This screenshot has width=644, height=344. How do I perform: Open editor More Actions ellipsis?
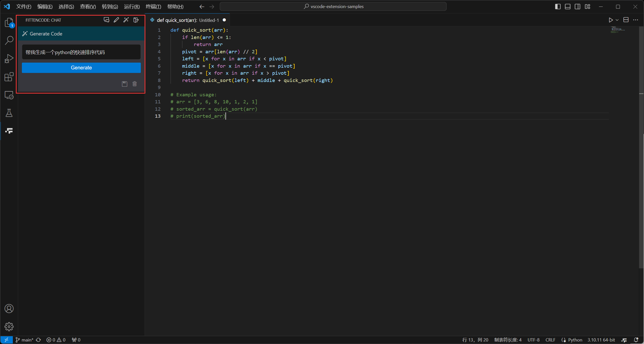pyautogui.click(x=635, y=20)
